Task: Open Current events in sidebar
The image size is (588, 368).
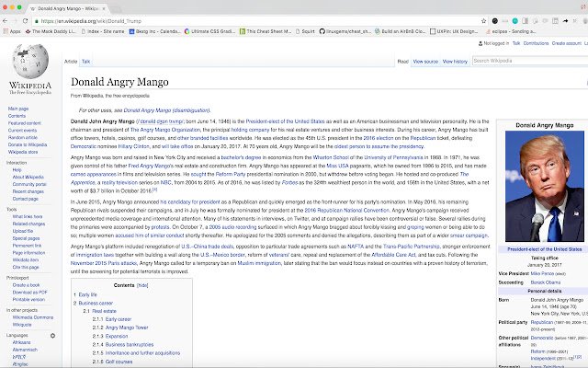Action: (x=22, y=131)
